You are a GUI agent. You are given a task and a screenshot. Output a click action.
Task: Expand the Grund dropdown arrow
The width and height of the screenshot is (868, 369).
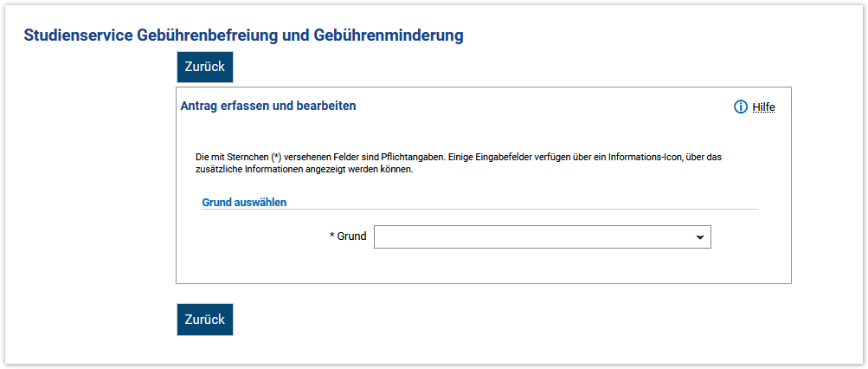tap(699, 237)
